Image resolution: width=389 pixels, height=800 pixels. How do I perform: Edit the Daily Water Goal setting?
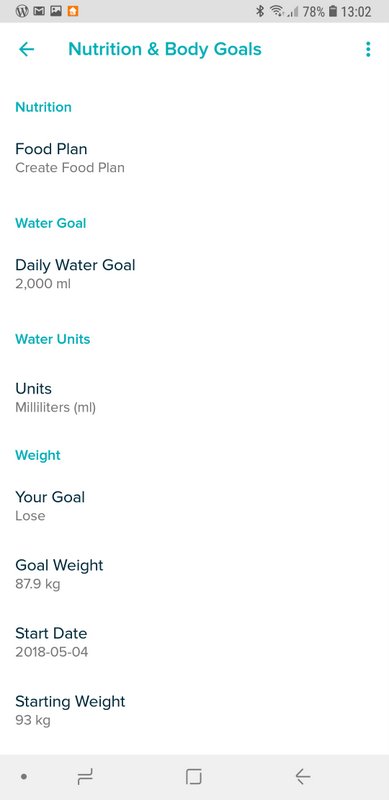(194, 274)
